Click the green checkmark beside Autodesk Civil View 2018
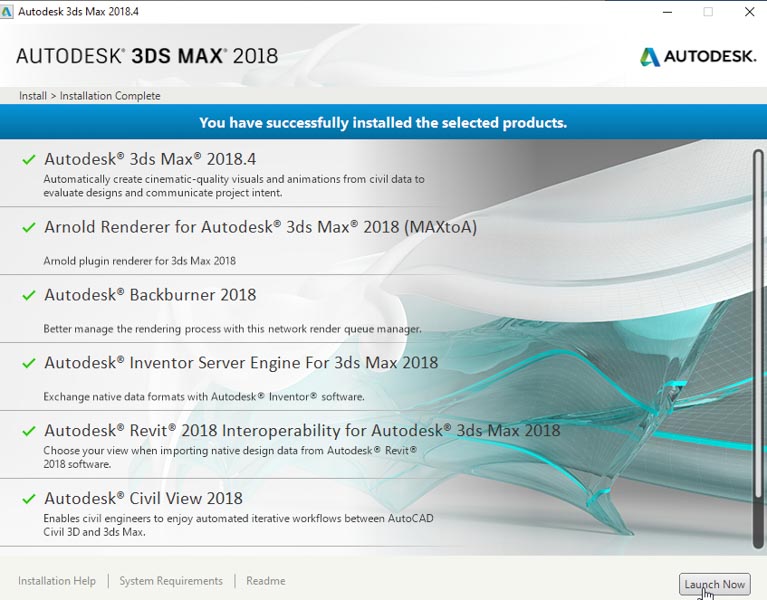 [29, 499]
